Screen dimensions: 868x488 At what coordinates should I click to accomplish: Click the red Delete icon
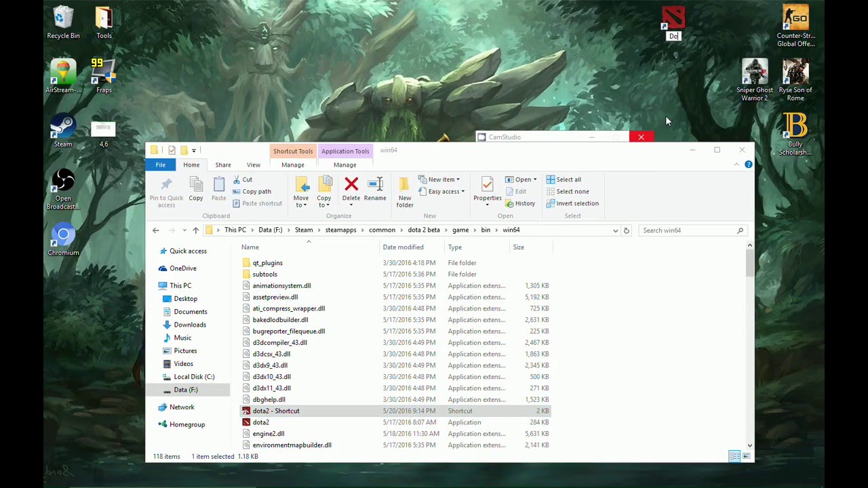(351, 184)
